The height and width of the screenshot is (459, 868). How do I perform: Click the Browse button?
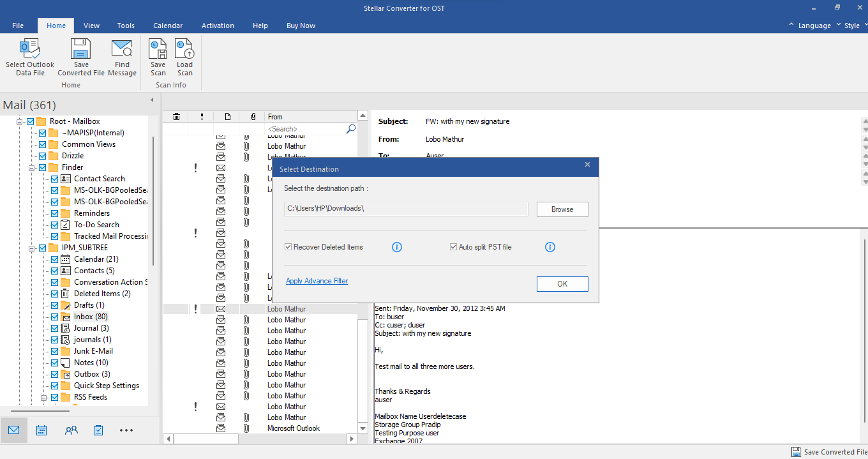562,209
